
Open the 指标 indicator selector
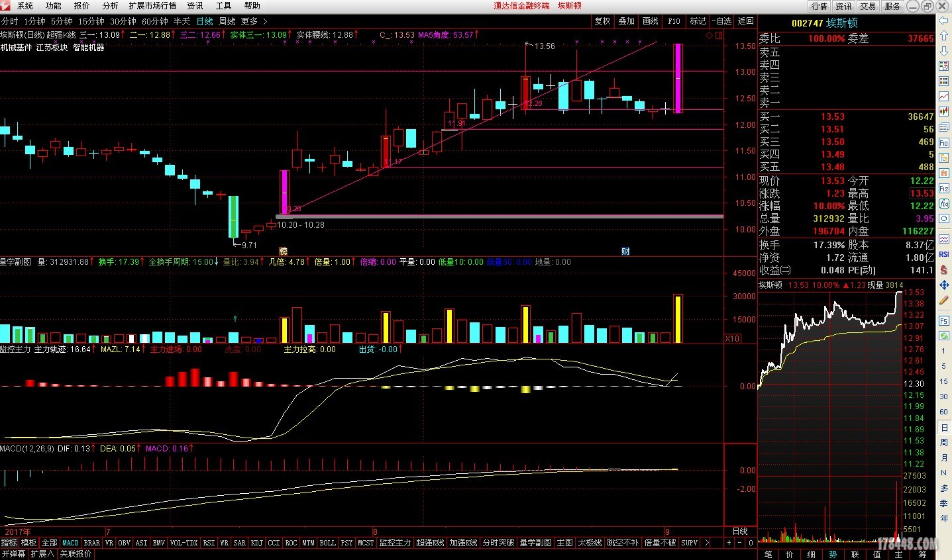9,543
